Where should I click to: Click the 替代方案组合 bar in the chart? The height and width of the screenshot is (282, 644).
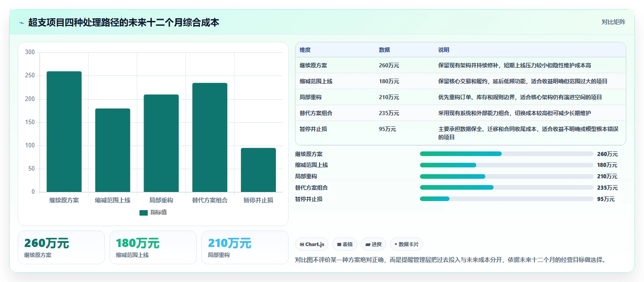point(210,137)
